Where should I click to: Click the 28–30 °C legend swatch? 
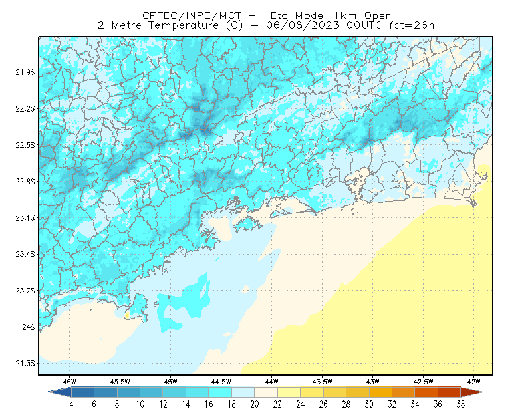(358, 392)
